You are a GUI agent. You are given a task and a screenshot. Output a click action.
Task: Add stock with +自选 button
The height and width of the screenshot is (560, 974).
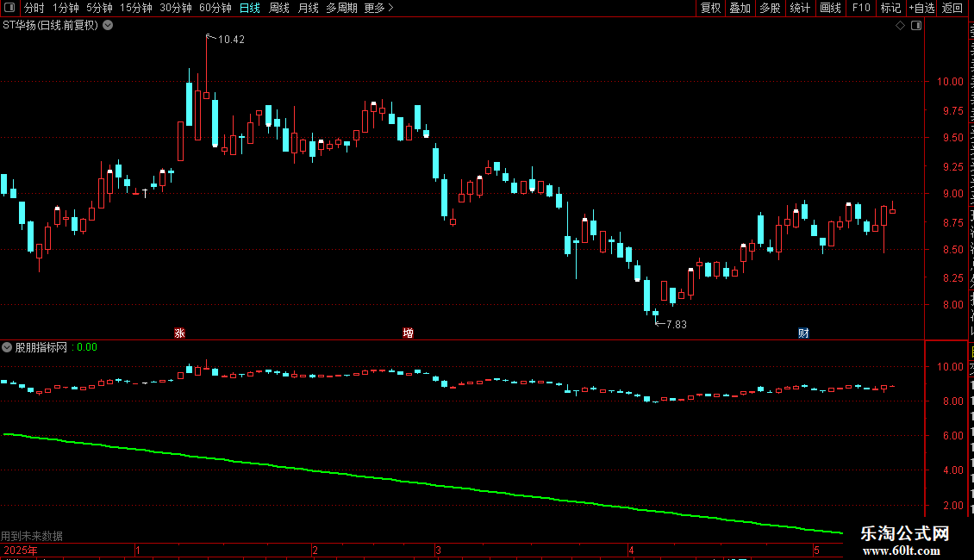click(921, 8)
